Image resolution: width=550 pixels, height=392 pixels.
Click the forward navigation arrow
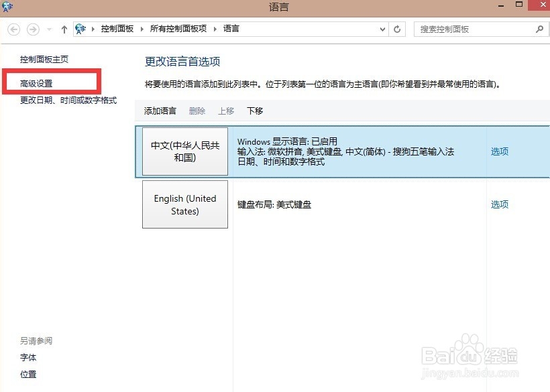coord(32,29)
